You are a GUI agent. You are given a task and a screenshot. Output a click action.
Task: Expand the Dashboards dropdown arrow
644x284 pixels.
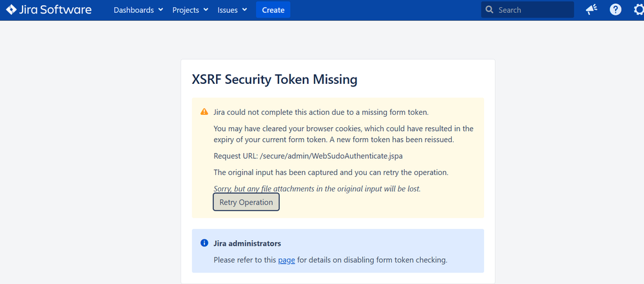[x=160, y=10]
